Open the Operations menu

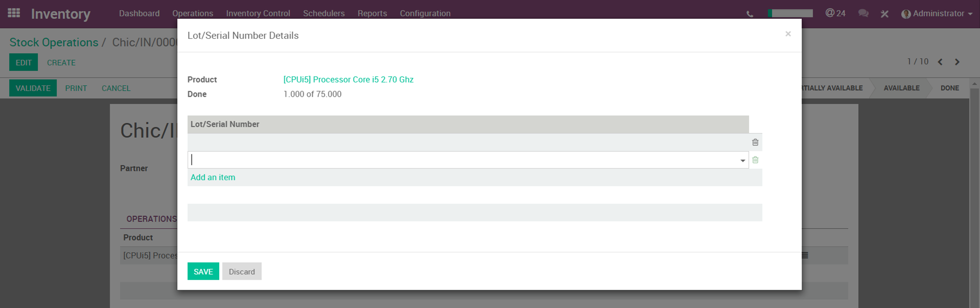pos(193,13)
